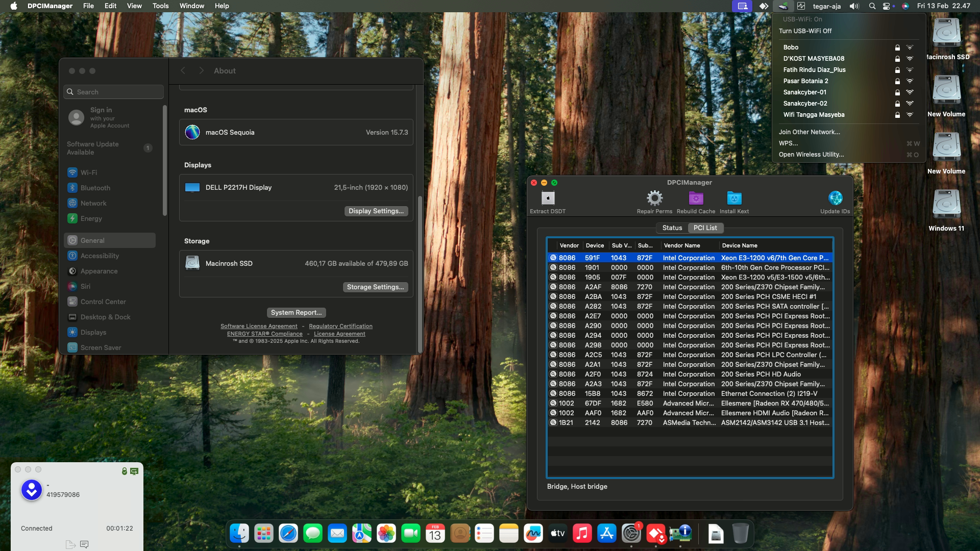Viewport: 980px width, 551px height.
Task: Open Music from the Dock
Action: tap(582, 534)
